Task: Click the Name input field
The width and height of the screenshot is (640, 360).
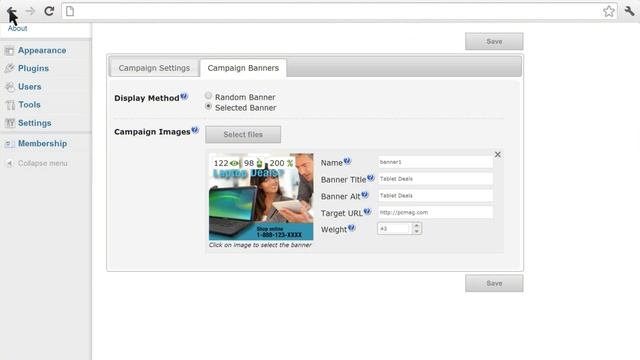Action: click(435, 162)
